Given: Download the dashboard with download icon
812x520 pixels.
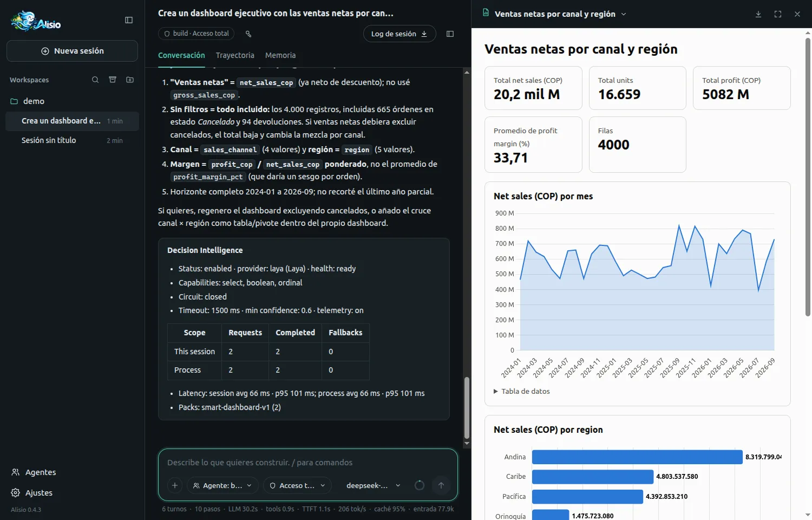Looking at the screenshot, I should click(758, 14).
